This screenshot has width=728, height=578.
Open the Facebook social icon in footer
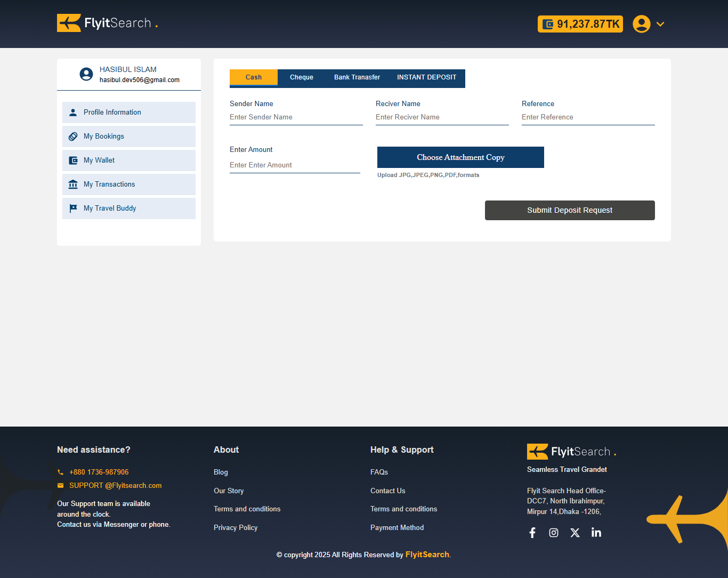click(x=532, y=532)
